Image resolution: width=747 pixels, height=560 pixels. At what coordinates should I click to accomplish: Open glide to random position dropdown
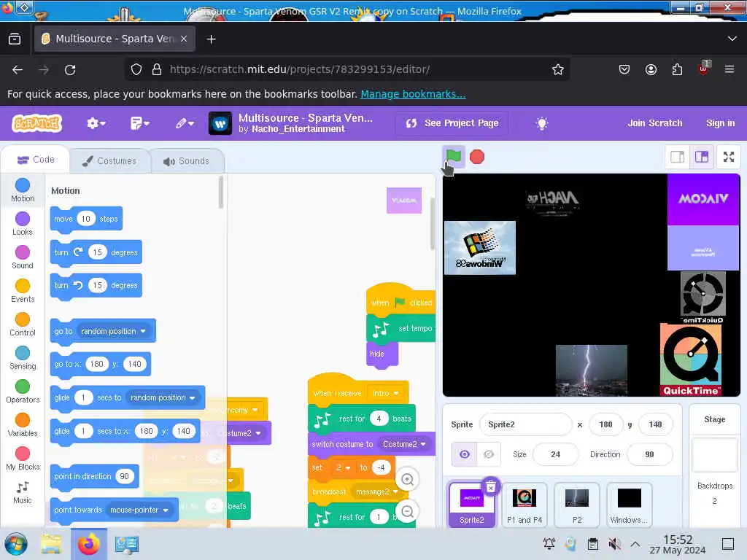tap(163, 397)
